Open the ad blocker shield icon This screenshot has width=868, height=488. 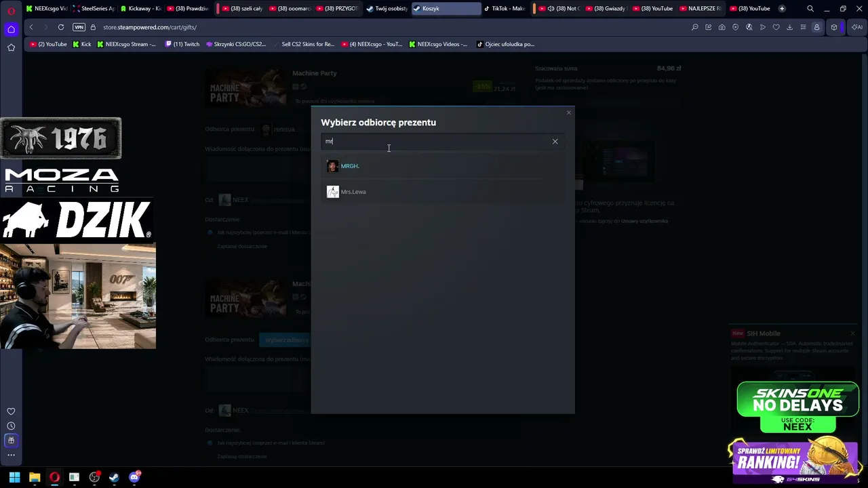(735, 27)
